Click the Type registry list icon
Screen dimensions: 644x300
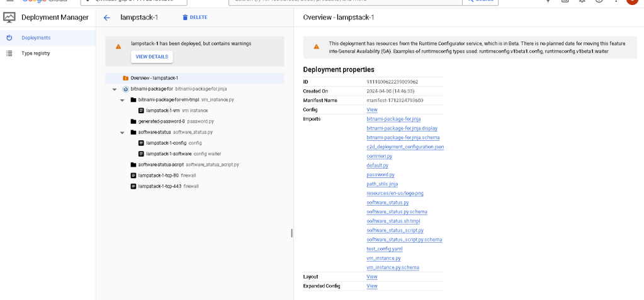(x=9, y=53)
